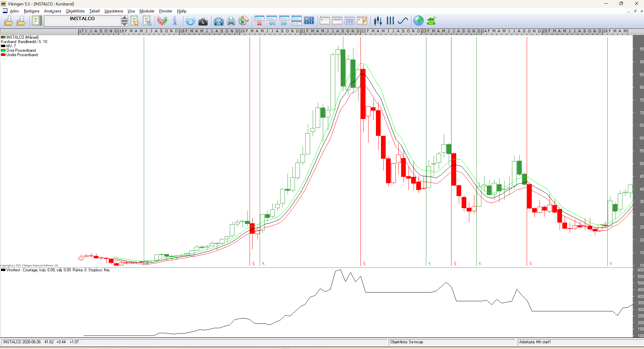Click the red-green candlestick analysis icon

[162, 21]
